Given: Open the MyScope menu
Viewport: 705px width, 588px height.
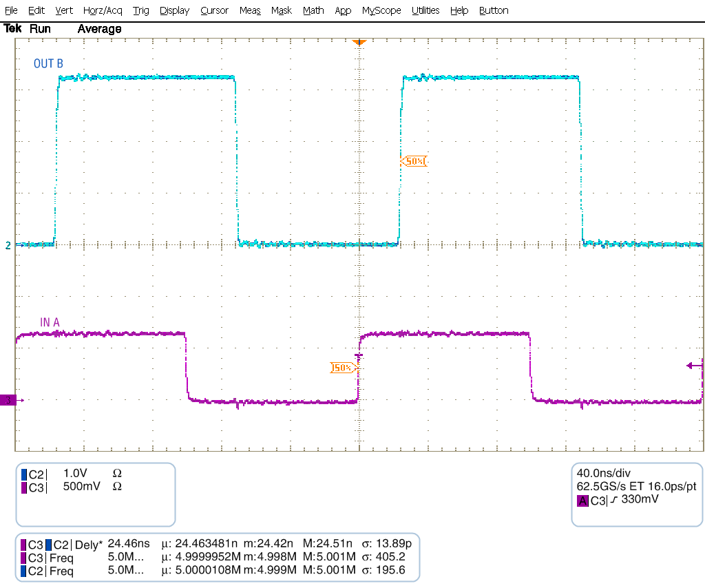Looking at the screenshot, I should [381, 10].
